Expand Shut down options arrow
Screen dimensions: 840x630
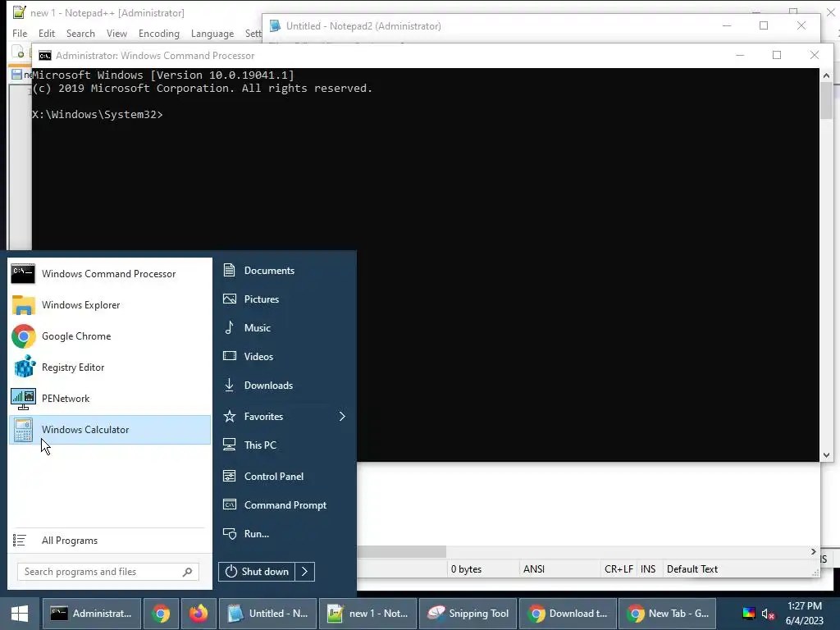pos(305,572)
